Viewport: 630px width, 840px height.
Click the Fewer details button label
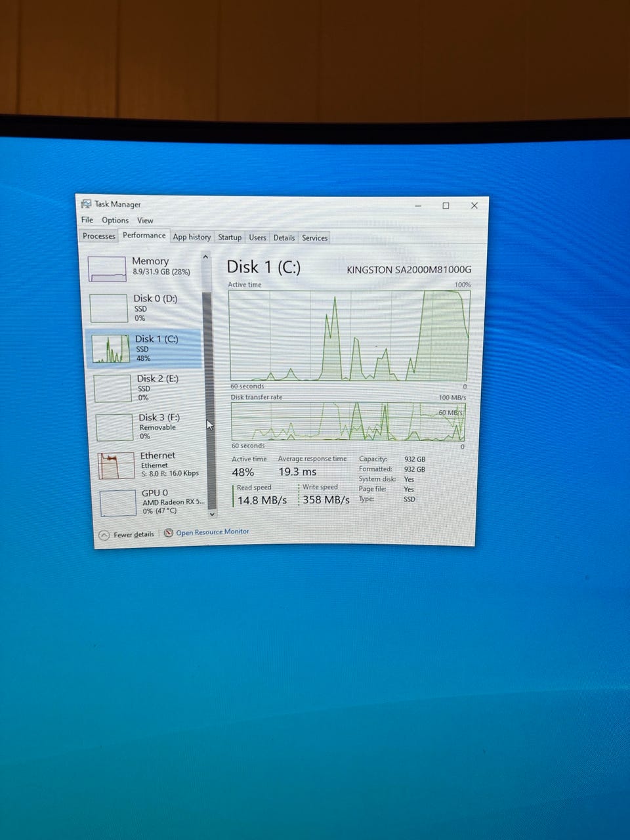(133, 534)
